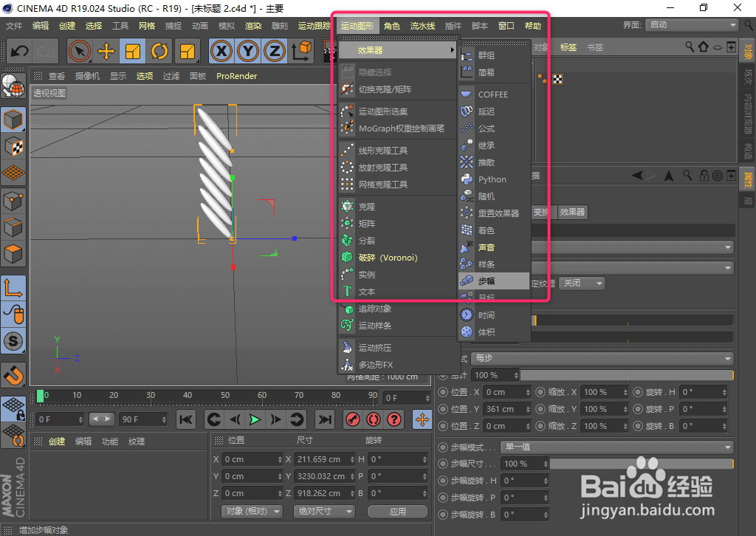
Task: Toggle 旋转 . H animation radio
Action: 638,392
